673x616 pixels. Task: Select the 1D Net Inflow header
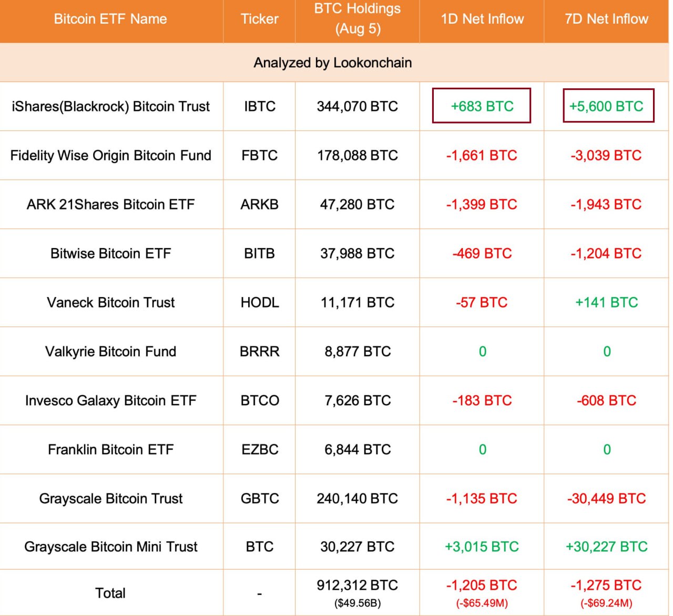click(x=482, y=19)
